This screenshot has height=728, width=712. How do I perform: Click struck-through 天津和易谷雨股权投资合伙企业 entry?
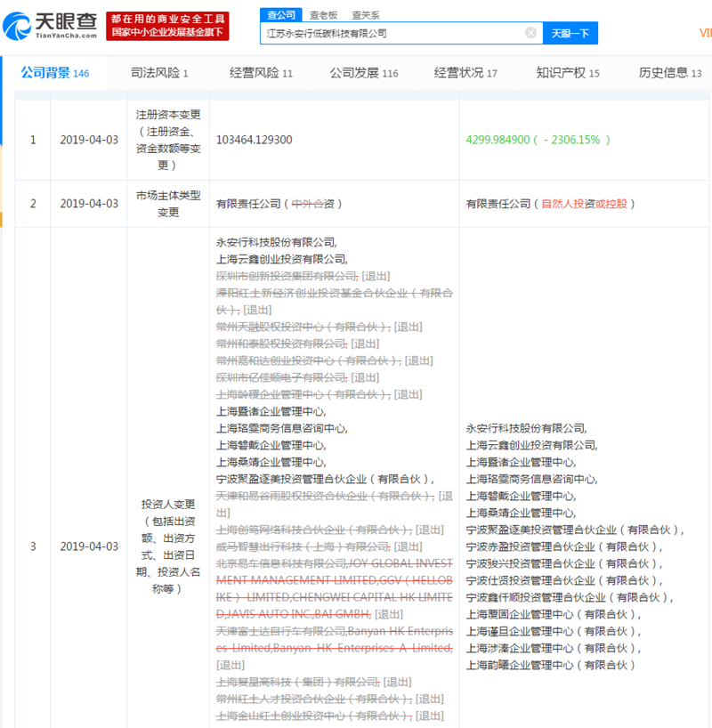[x=325, y=496]
